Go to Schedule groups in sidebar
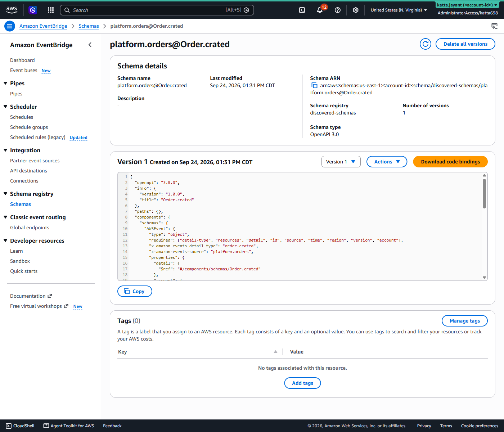This screenshot has width=504, height=432. [x=29, y=127]
